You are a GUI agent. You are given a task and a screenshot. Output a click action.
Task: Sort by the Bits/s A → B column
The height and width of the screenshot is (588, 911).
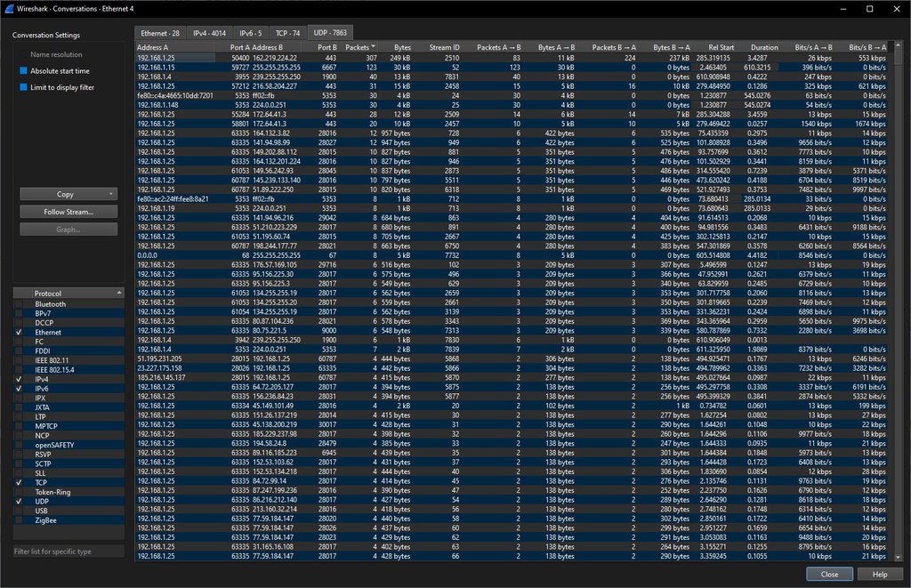808,47
